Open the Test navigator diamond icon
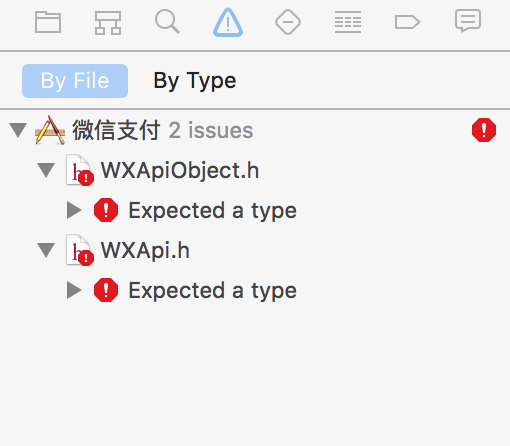The image size is (510, 446). (288, 22)
